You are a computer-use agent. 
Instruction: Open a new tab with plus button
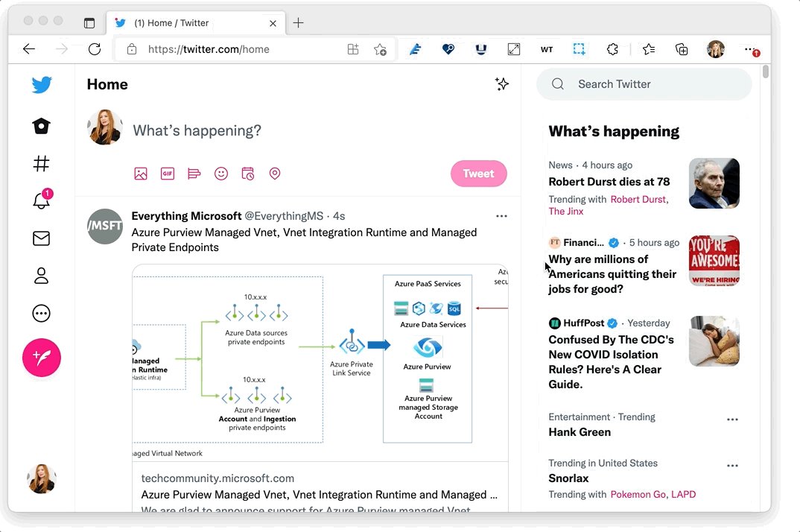[x=299, y=23]
